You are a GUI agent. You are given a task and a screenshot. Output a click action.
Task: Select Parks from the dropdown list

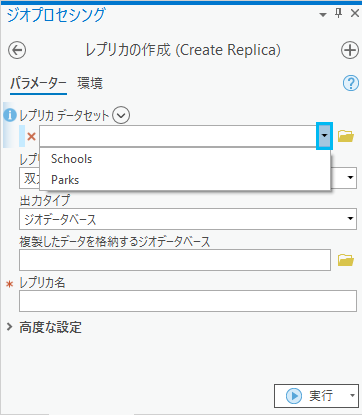[x=185, y=180]
